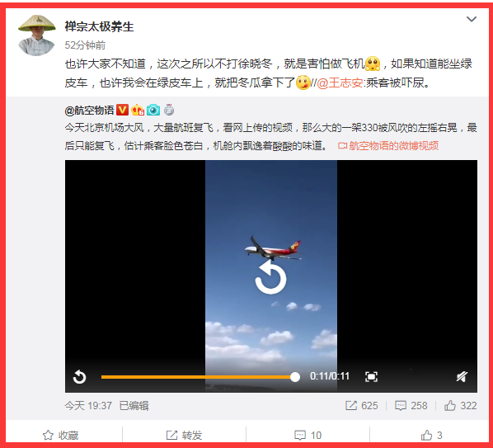Open the 禅宗太极养生 username link

[x=99, y=26]
